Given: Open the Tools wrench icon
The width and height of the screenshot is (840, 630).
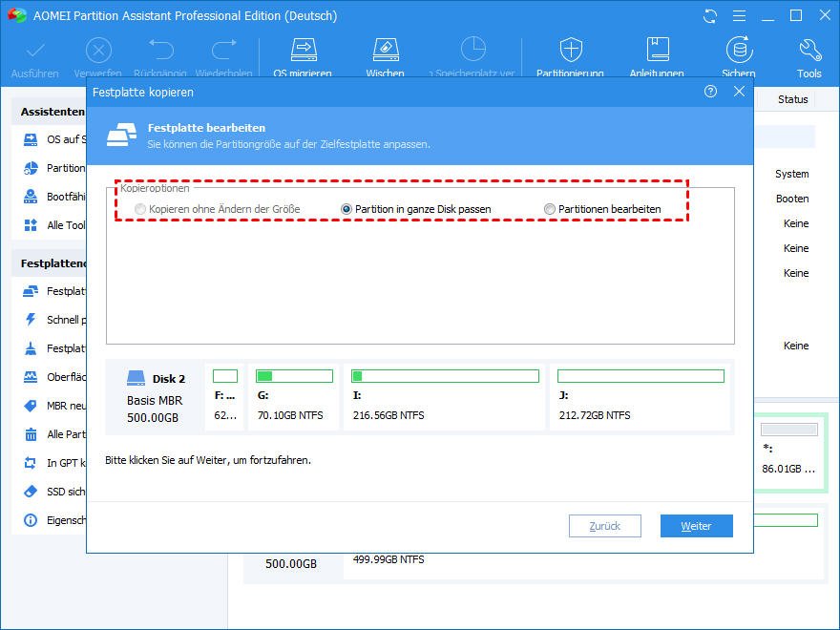Looking at the screenshot, I should point(809,51).
